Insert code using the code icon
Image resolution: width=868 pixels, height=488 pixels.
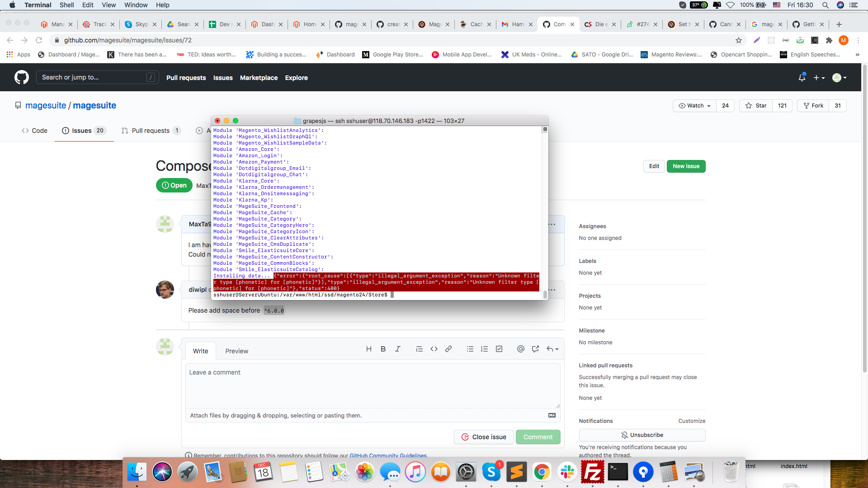pyautogui.click(x=434, y=349)
